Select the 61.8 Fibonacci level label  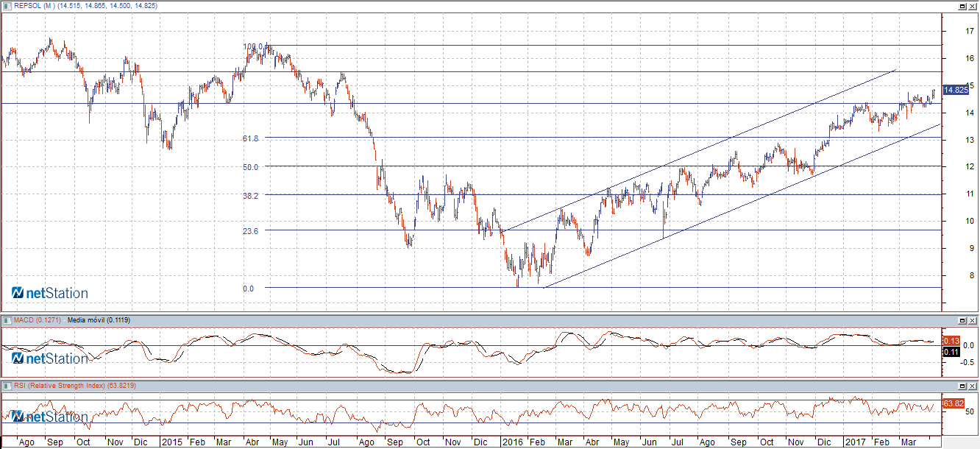coord(250,138)
